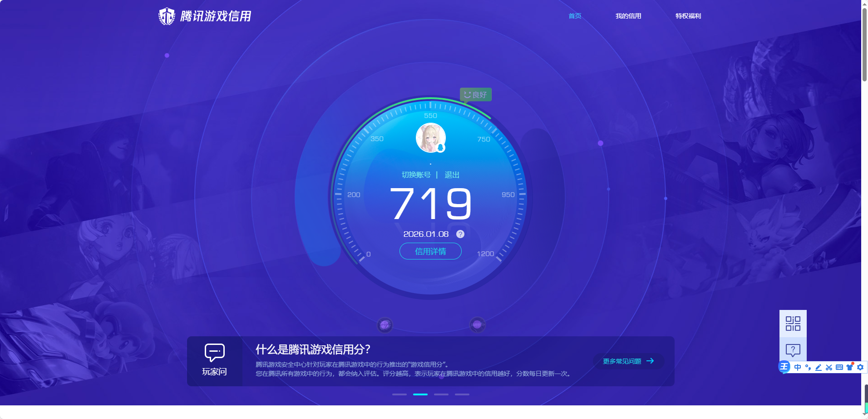Viewport: 868px width, 419px height.
Task: Open 信用详情 below the credit score
Action: (x=430, y=251)
